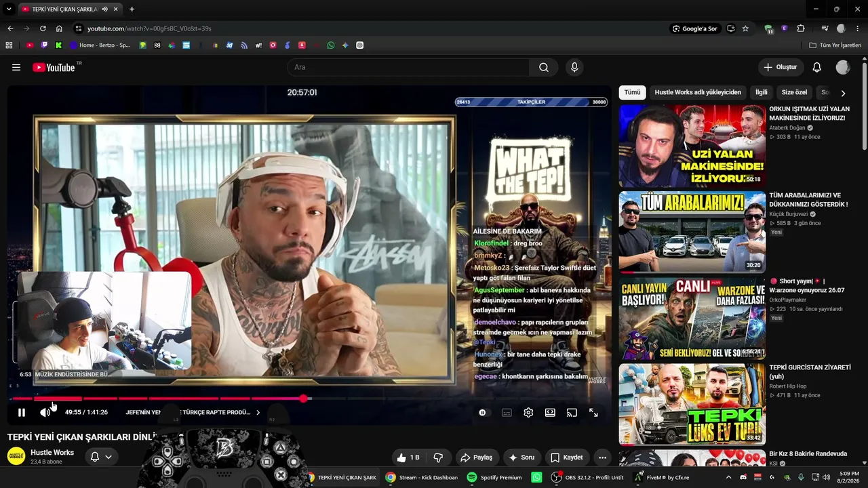This screenshot has width=868, height=488.
Task: Click the red scrubber dot on timeline
Action: [x=304, y=399]
